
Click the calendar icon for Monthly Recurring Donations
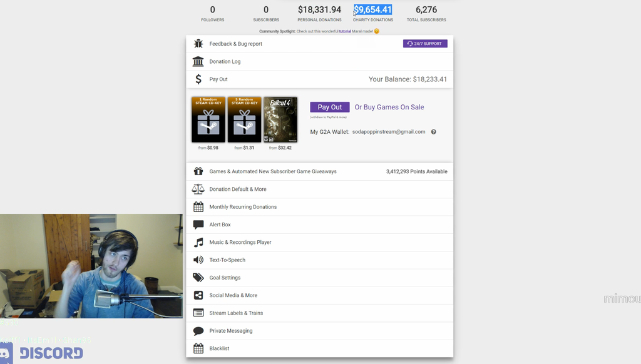pos(198,207)
